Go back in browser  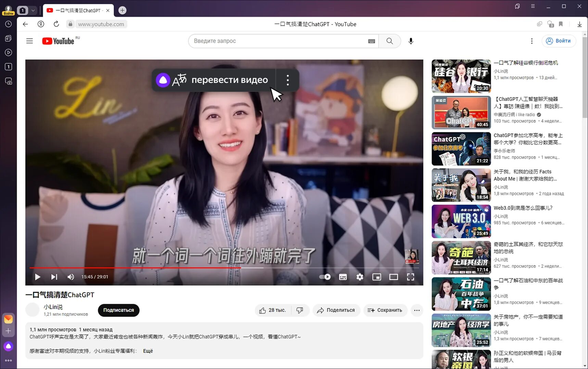pyautogui.click(x=25, y=24)
